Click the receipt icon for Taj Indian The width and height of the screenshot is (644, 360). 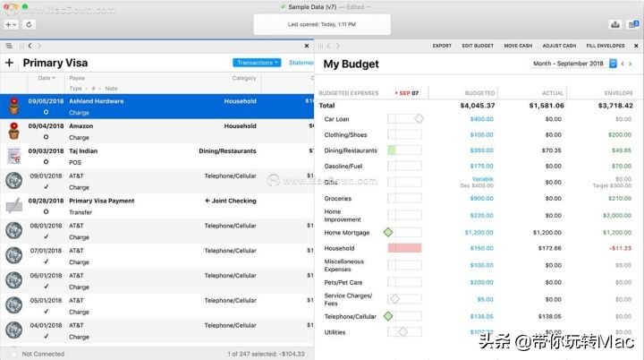point(14,156)
